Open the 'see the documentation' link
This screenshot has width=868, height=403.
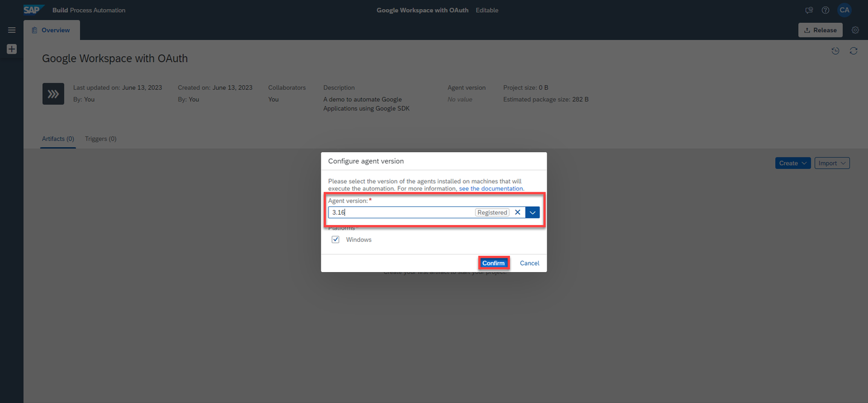pos(491,189)
